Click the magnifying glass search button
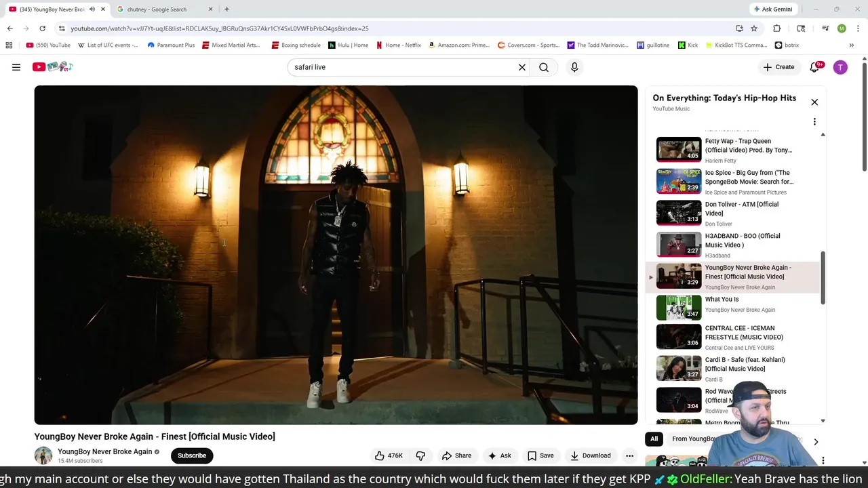This screenshot has width=868, height=488. coord(544,67)
